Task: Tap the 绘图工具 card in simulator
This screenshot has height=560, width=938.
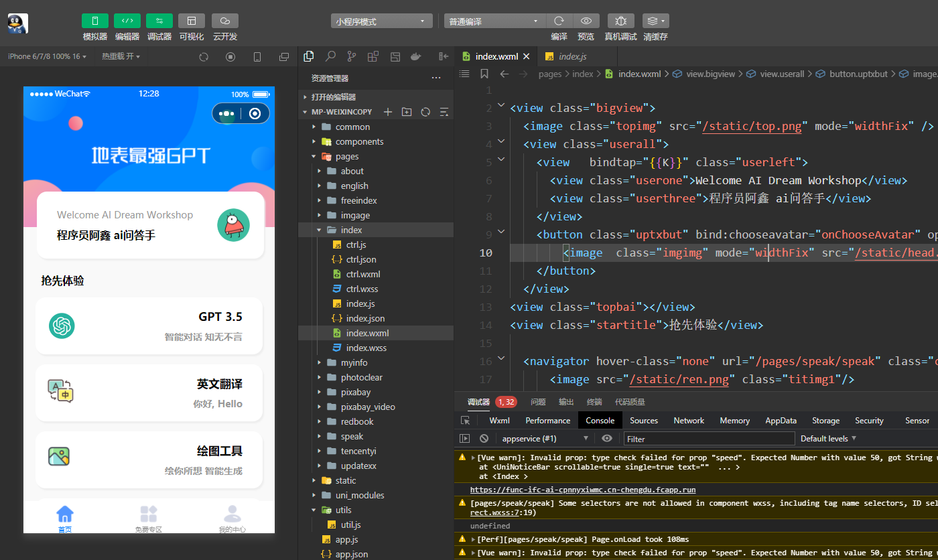Action: tap(149, 460)
